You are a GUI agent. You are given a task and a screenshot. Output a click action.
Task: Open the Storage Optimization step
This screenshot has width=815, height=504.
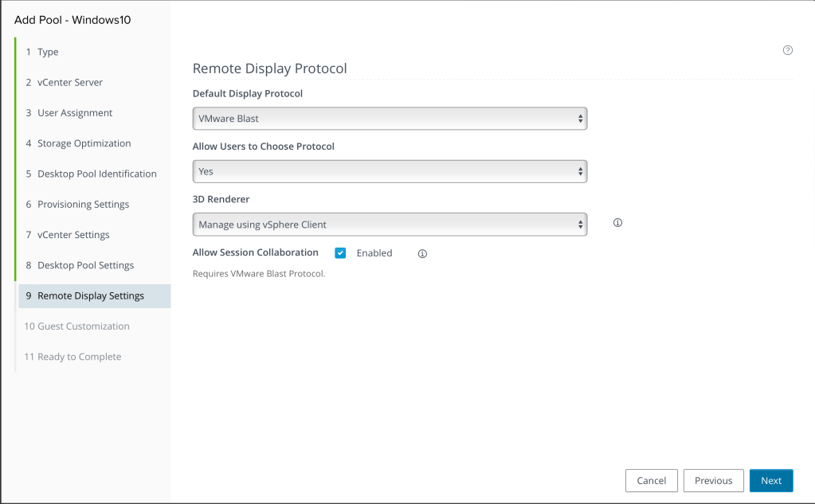[x=84, y=144]
